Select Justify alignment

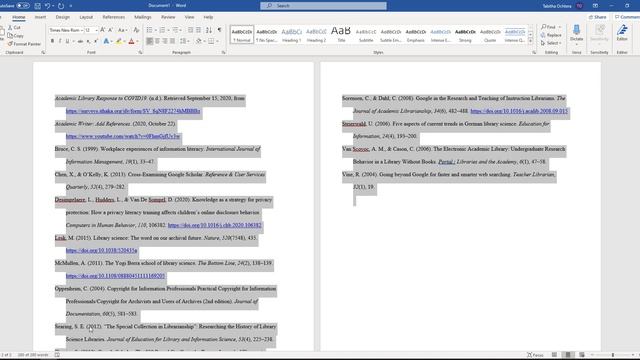172,41
